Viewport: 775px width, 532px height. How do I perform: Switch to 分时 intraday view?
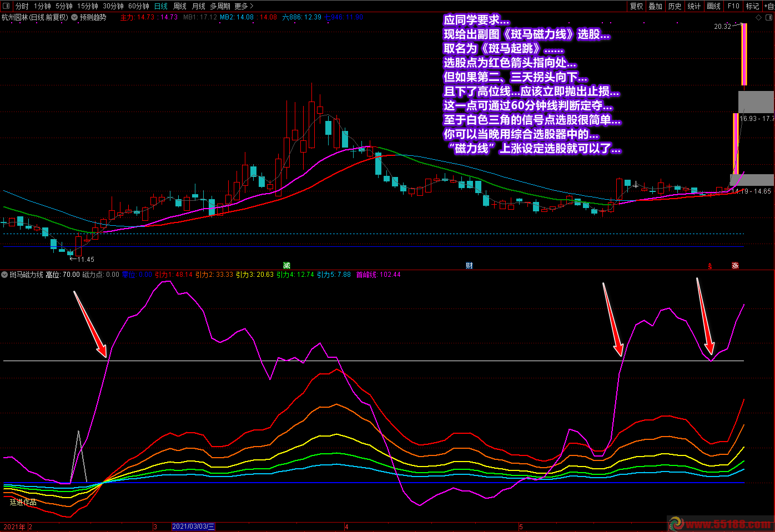[22, 6]
